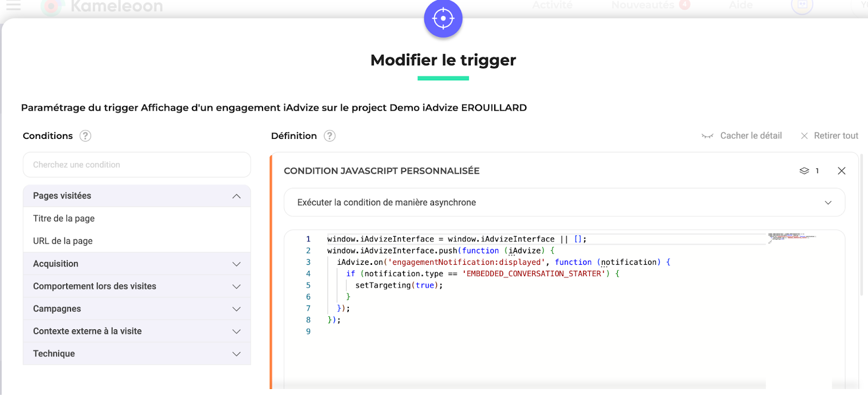Click the setTargeting(true) code line
This screenshot has height=395, width=868.
[399, 285]
